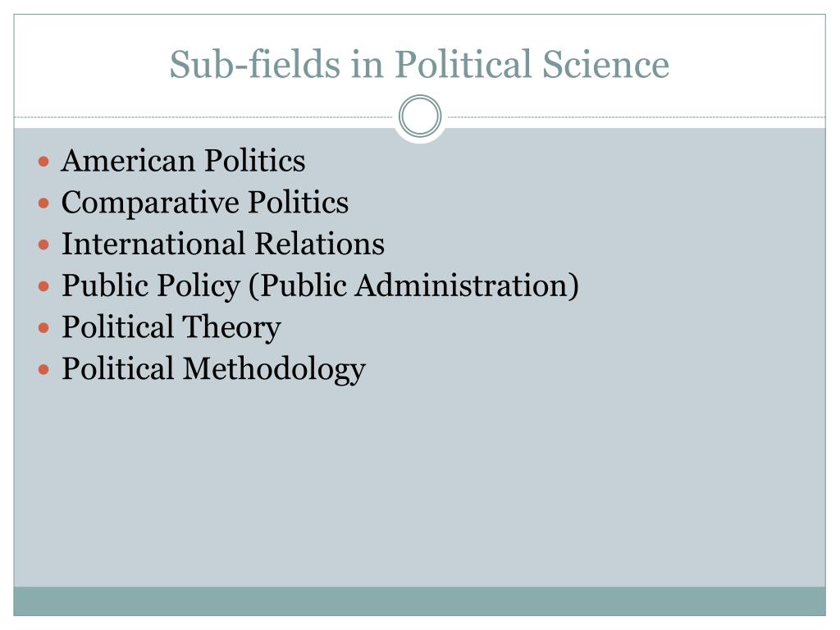The image size is (840, 630).
Task: Select the 'American Politics' bullet text
Action: coord(183,160)
